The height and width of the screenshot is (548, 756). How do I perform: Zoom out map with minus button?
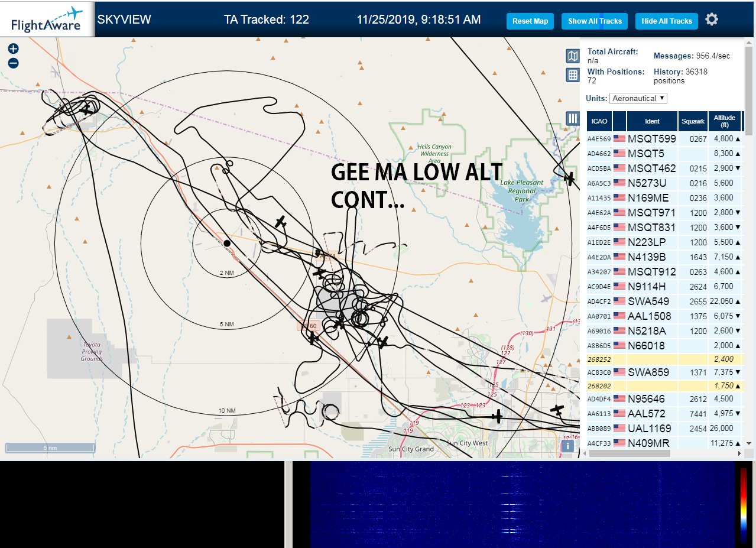point(13,63)
